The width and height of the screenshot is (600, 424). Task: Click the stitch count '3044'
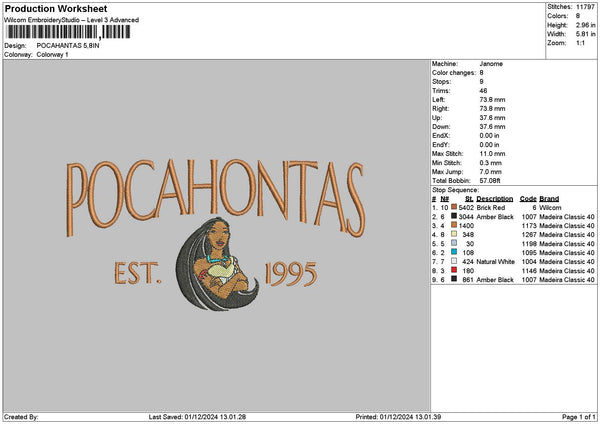(x=466, y=217)
